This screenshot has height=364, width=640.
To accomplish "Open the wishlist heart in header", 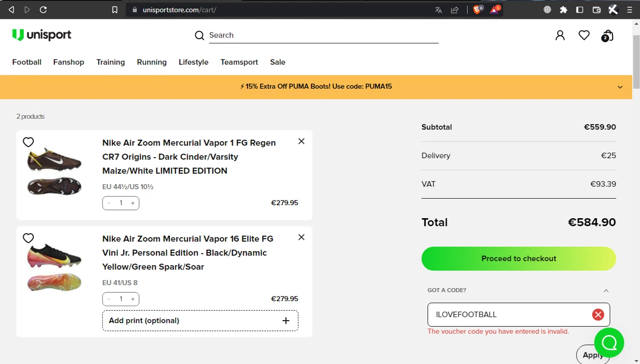I will [x=584, y=35].
